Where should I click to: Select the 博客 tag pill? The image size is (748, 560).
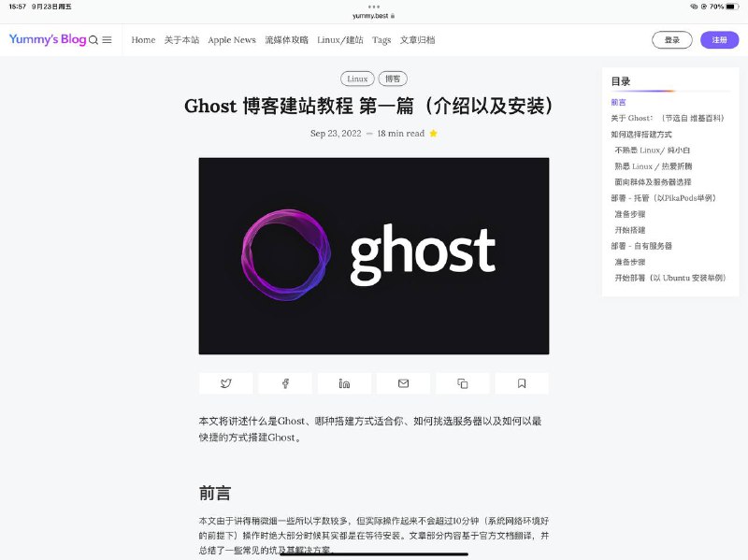393,79
